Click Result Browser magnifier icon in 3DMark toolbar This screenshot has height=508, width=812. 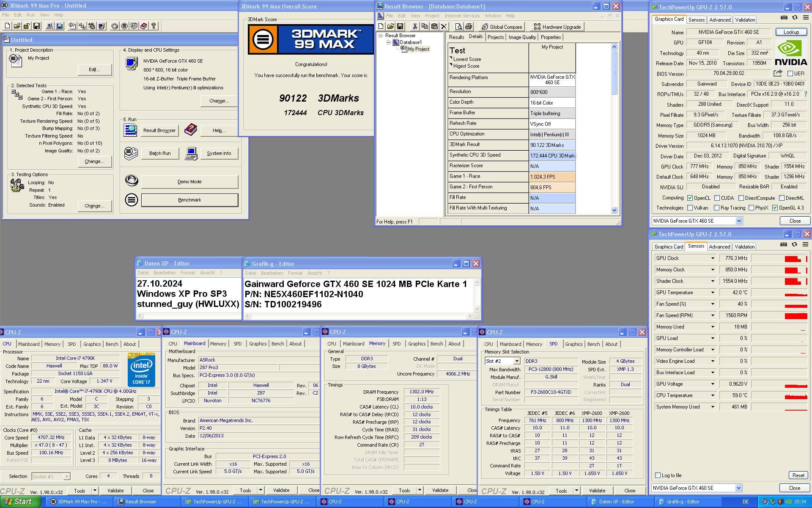click(60, 26)
